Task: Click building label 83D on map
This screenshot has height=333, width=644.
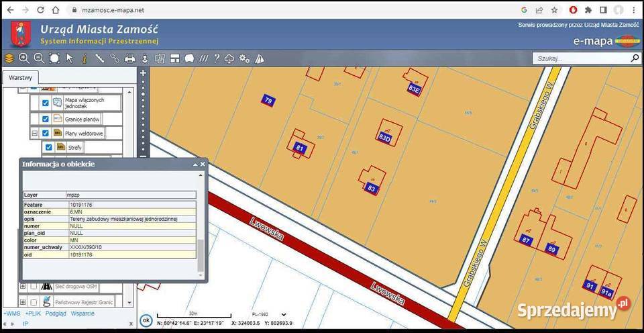Action: [x=384, y=138]
